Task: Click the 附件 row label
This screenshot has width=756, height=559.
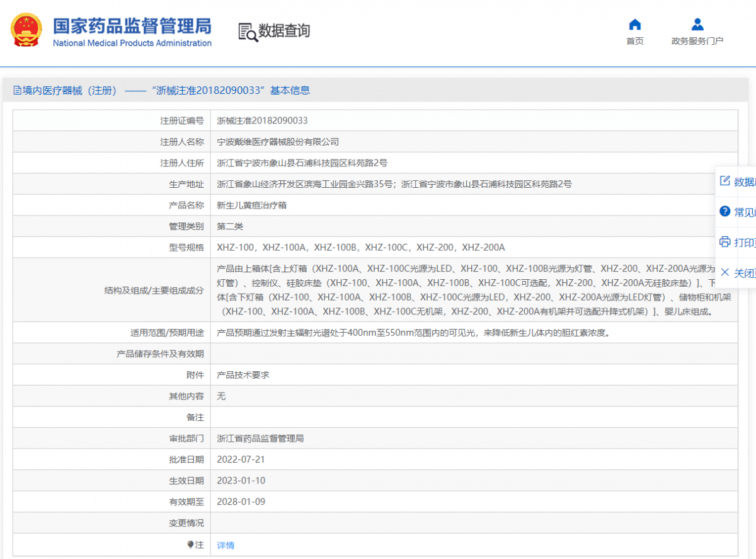Action: pos(195,374)
